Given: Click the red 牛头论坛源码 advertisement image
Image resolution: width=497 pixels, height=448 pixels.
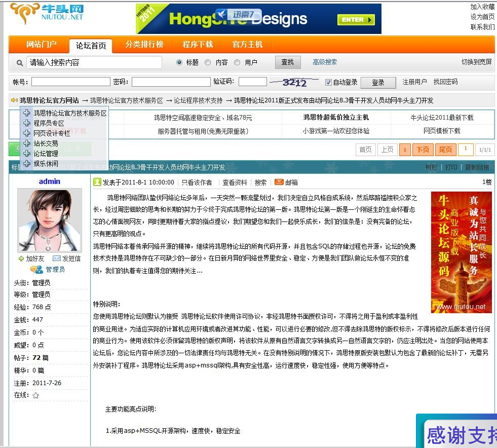Looking at the screenshot, I should (x=461, y=252).
